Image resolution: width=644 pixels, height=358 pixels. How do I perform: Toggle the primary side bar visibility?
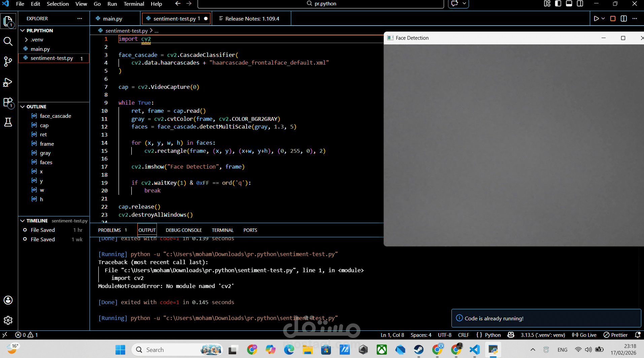558,4
